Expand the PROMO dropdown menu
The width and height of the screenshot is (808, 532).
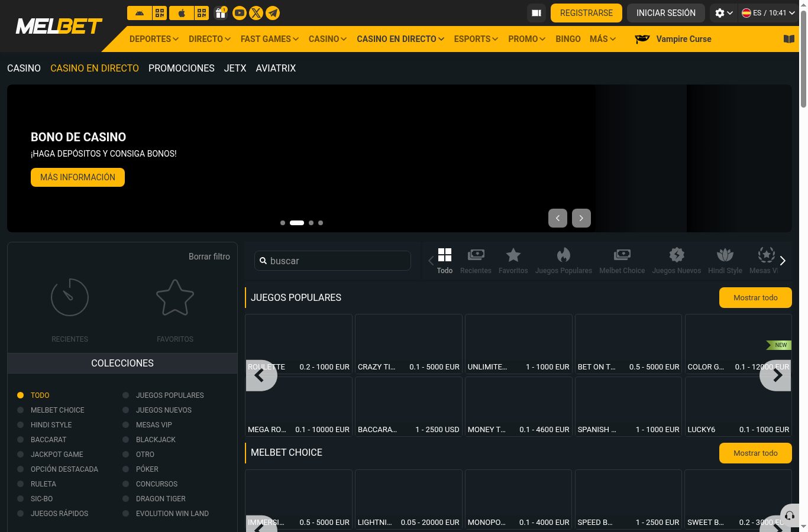click(527, 39)
